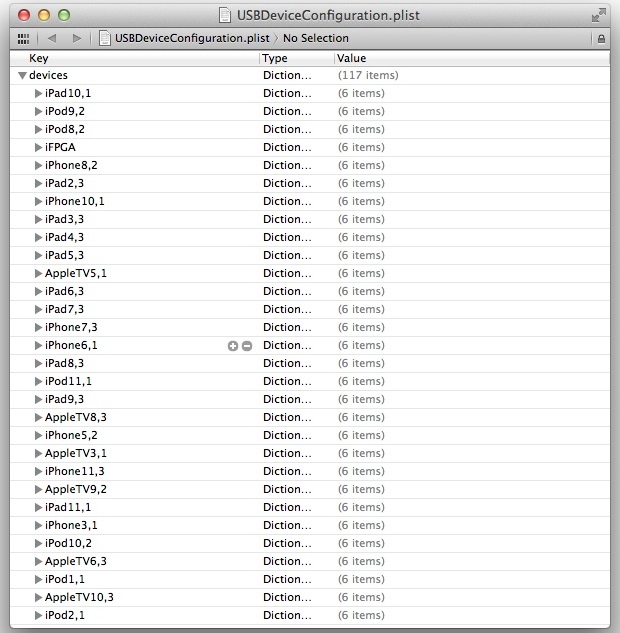Select the iPad3,3 row key

(x=64, y=219)
